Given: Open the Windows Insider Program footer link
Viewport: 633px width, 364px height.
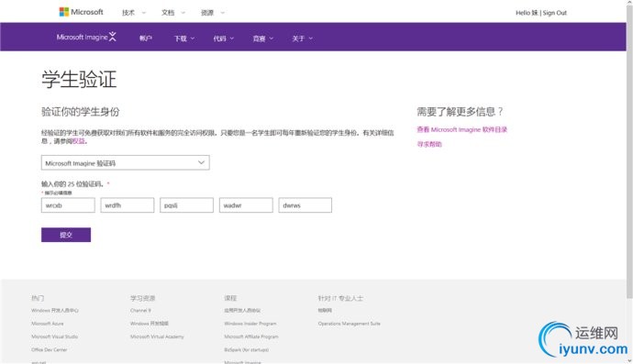Looking at the screenshot, I should tap(250, 324).
